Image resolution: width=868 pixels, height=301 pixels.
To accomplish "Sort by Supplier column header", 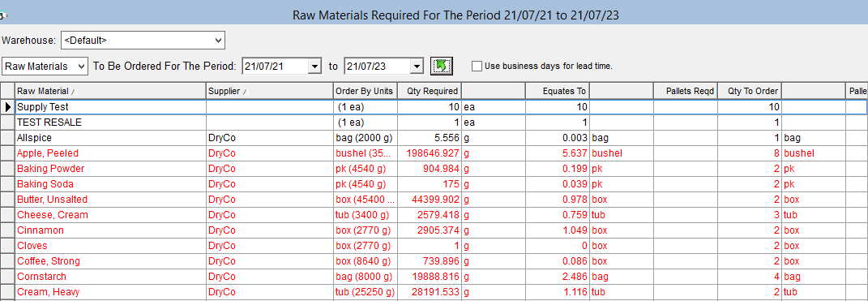I will 270,91.
